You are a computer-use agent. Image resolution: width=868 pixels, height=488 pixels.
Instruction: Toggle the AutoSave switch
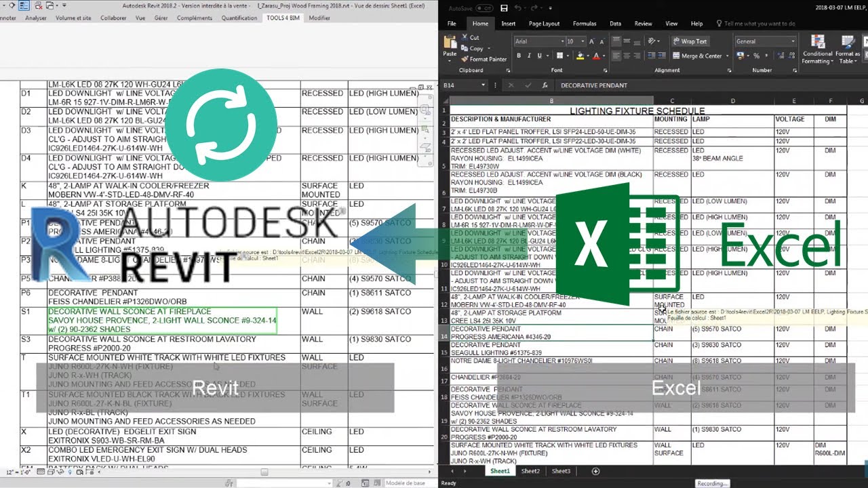pos(484,8)
